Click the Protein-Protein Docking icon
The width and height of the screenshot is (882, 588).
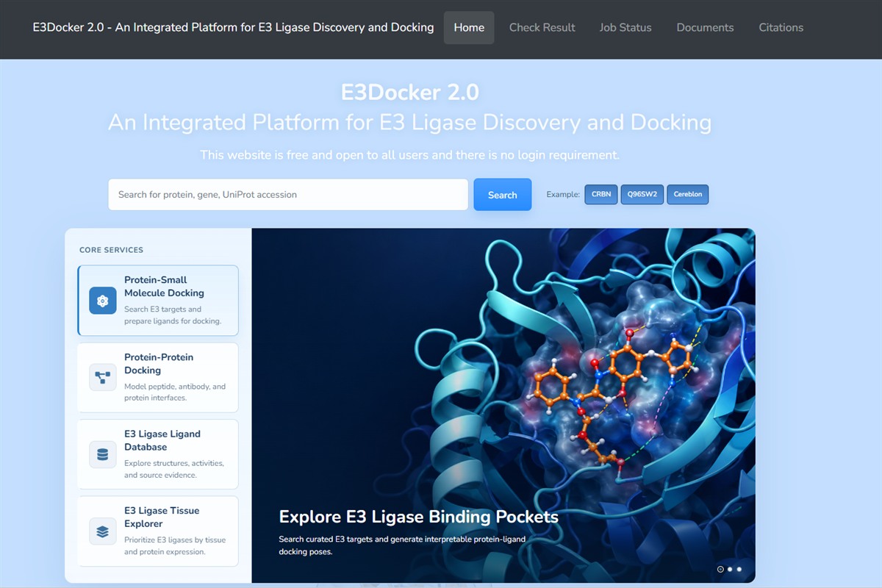click(103, 377)
